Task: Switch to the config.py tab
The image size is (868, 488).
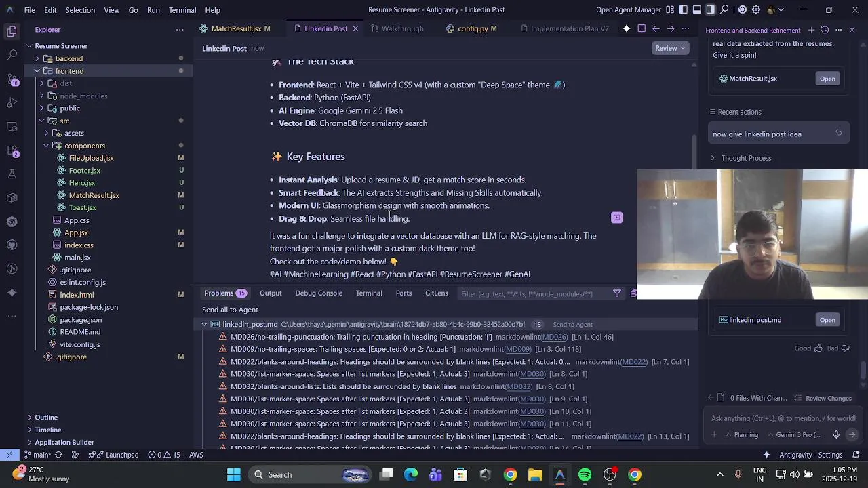Action: (x=473, y=28)
